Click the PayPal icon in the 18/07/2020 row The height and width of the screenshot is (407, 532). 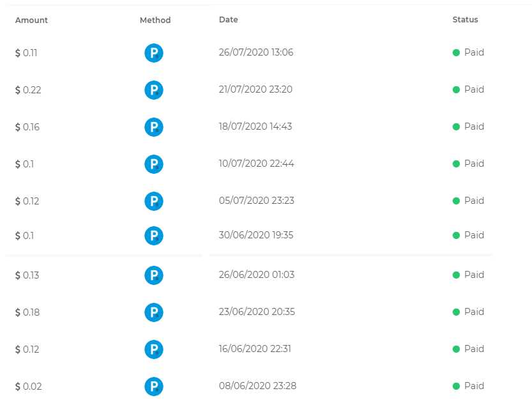coord(153,127)
